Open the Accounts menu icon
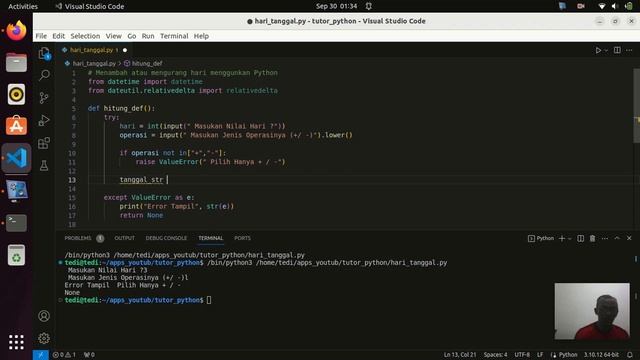 point(44,316)
